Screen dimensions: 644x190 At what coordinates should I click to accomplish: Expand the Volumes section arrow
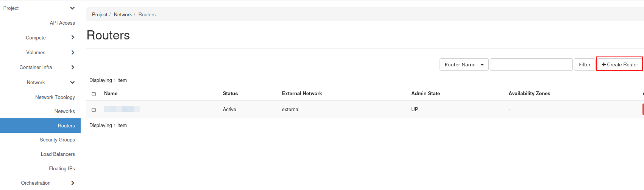click(73, 52)
